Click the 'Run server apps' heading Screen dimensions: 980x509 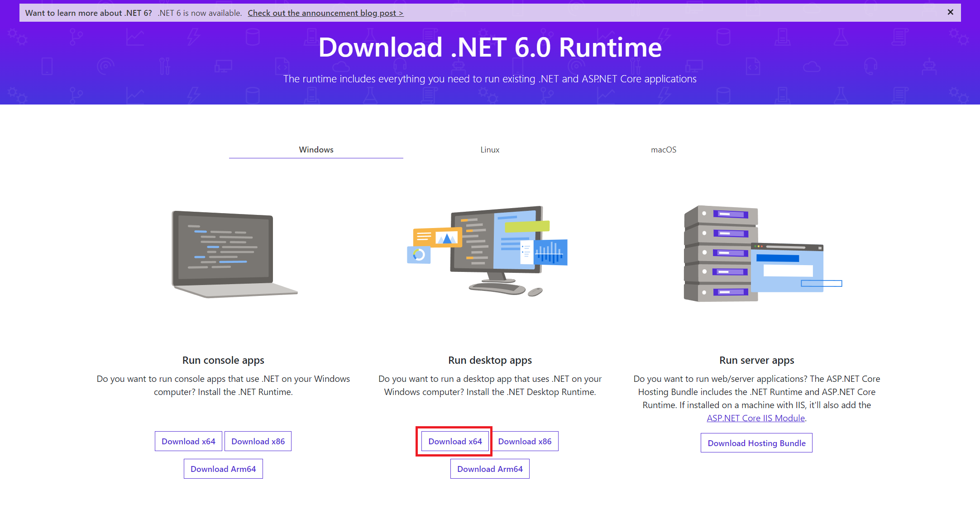[757, 360]
